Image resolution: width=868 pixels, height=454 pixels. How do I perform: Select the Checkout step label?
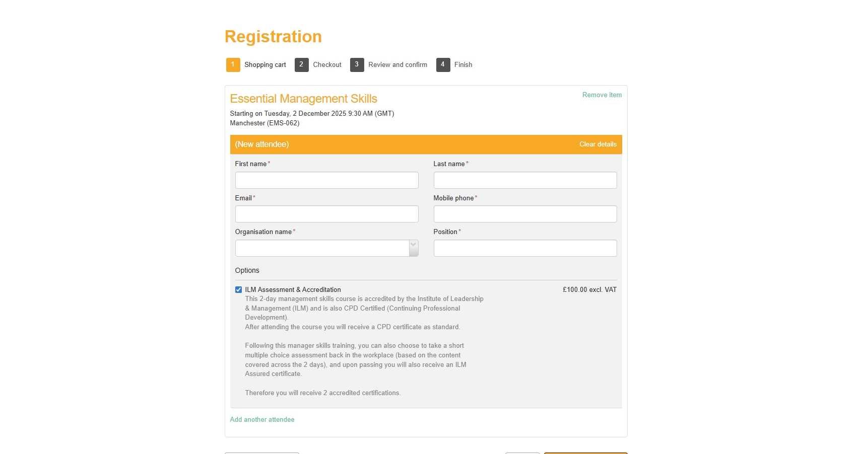(327, 65)
